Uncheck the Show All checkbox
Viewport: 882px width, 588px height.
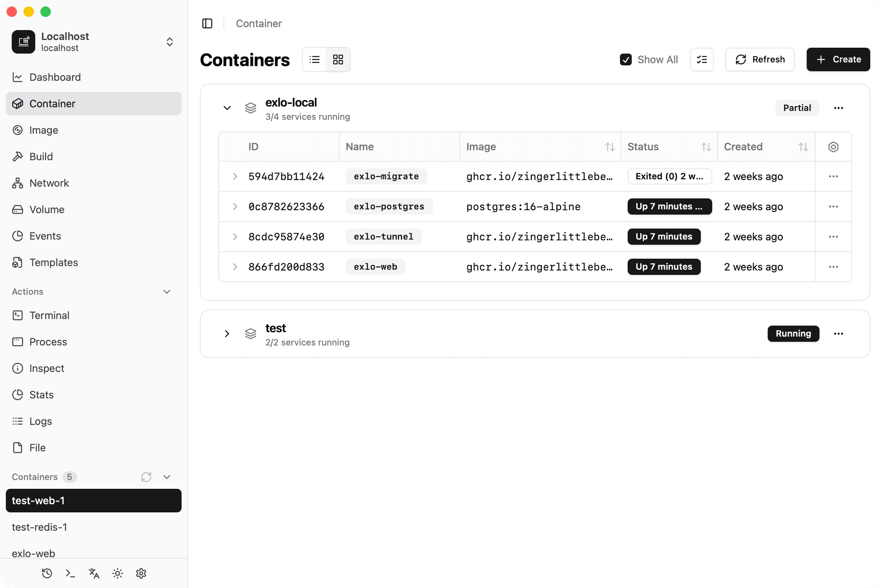pos(626,59)
